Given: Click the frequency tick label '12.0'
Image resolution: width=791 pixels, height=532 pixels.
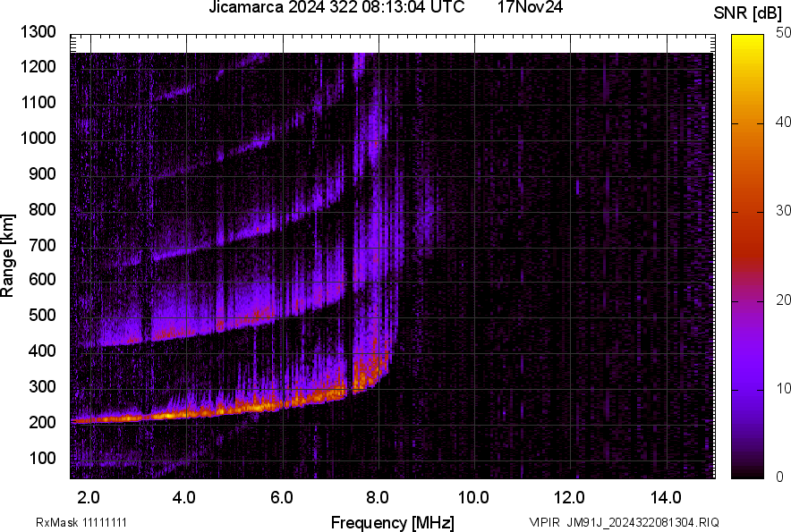Looking at the screenshot, I should pos(570,498).
